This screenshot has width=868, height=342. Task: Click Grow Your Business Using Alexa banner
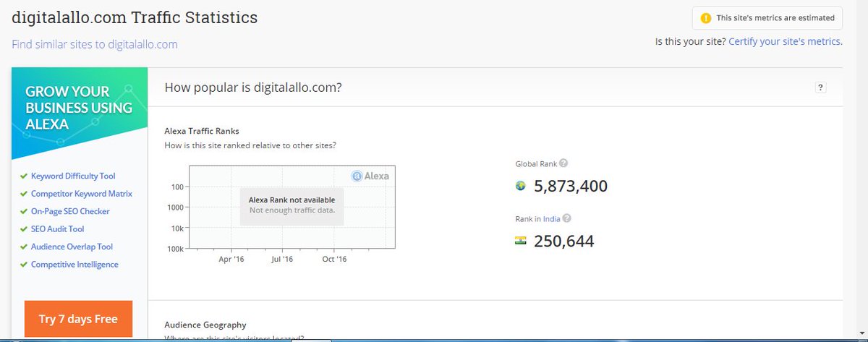[80, 113]
